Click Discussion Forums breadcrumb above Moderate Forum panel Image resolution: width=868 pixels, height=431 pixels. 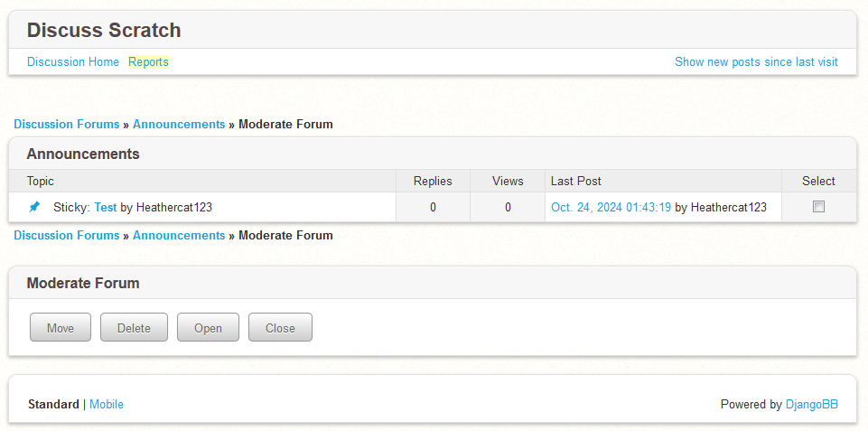pyautogui.click(x=67, y=236)
